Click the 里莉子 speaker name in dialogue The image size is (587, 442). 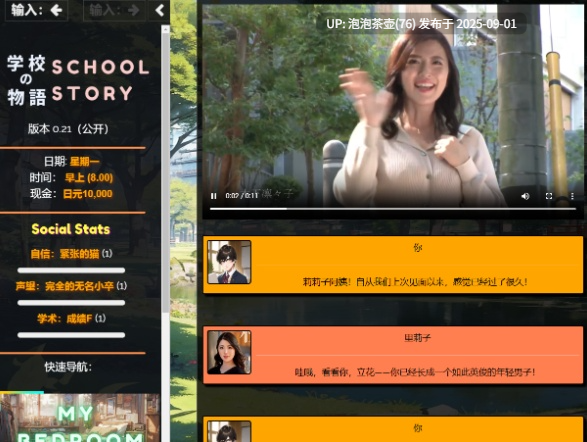pos(417,338)
